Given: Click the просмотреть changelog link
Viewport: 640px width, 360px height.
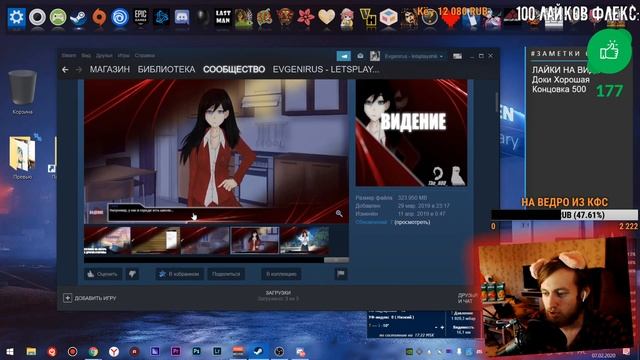Looking at the screenshot, I should [412, 222].
